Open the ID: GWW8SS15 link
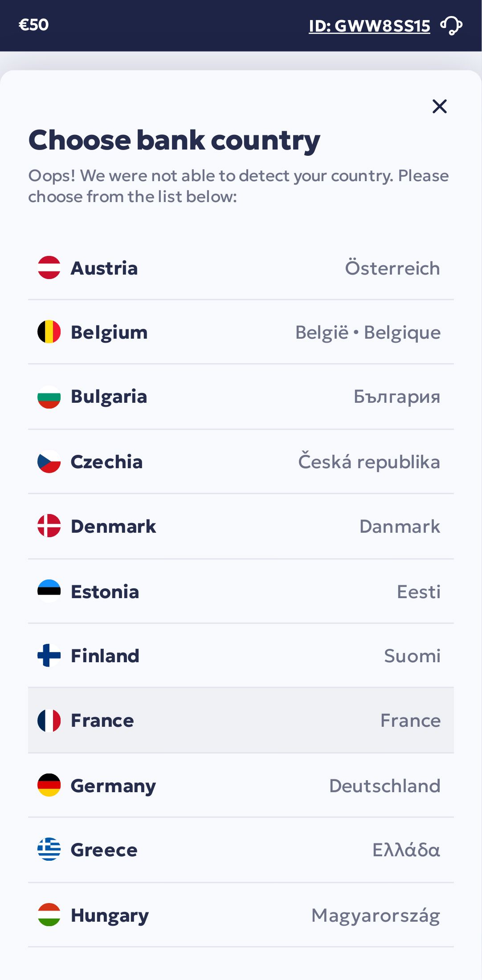This screenshot has width=482, height=980. [x=369, y=26]
